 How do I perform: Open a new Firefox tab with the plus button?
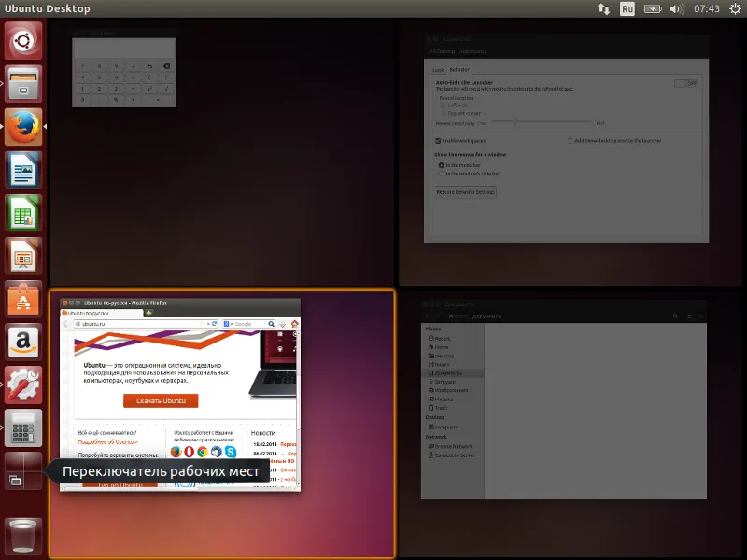click(x=148, y=313)
